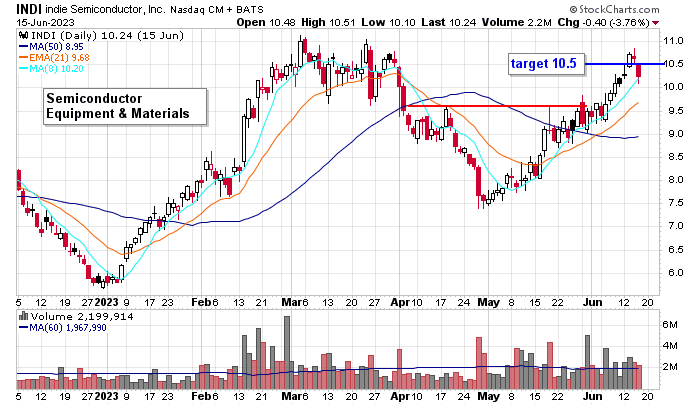The height and width of the screenshot is (405, 700).
Task: Click the MA(60) 1,967,990 volume legend
Action: (63, 328)
